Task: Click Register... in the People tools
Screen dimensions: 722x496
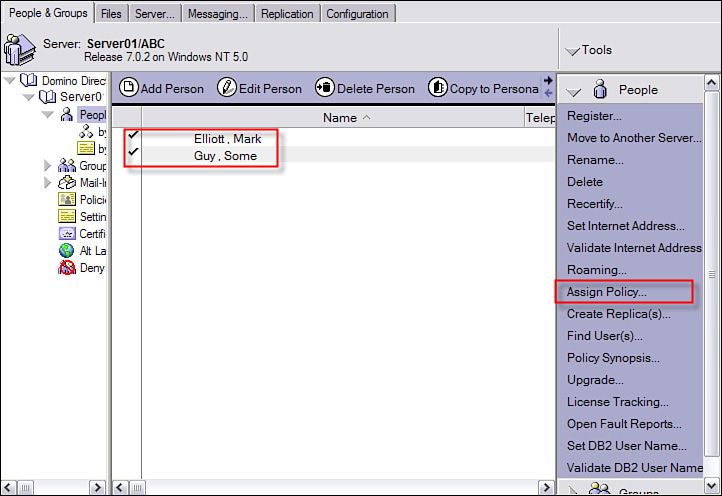Action: click(x=594, y=116)
